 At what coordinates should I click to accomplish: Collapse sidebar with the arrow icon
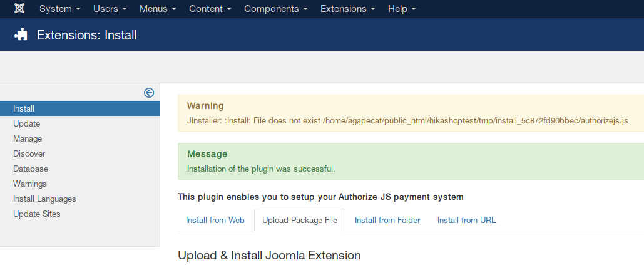pos(149,93)
